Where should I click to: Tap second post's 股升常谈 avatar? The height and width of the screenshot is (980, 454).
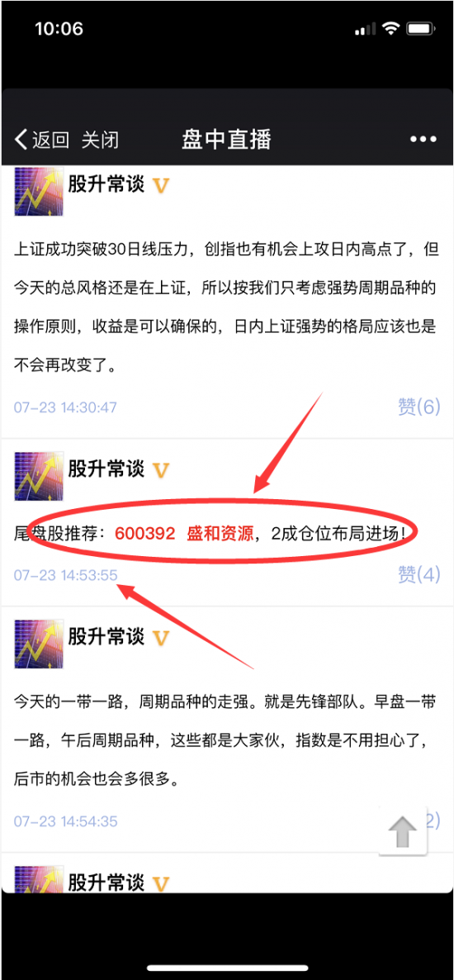[x=39, y=476]
